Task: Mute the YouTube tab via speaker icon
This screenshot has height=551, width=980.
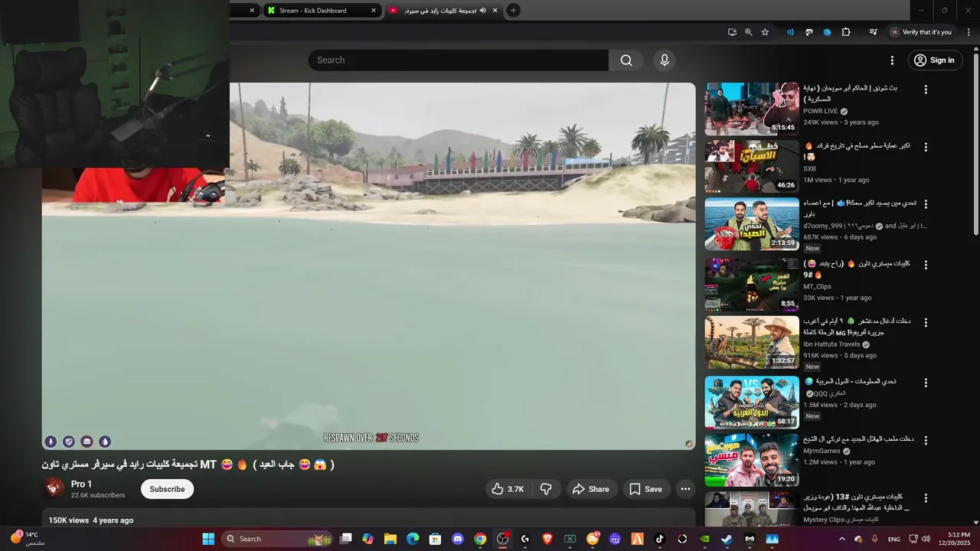Action: 485,11
